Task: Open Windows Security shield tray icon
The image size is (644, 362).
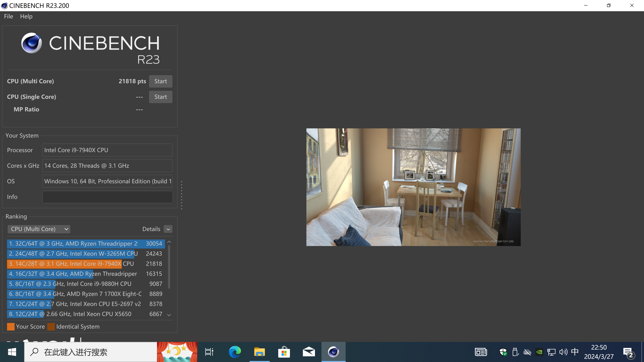Action: [x=503, y=352]
